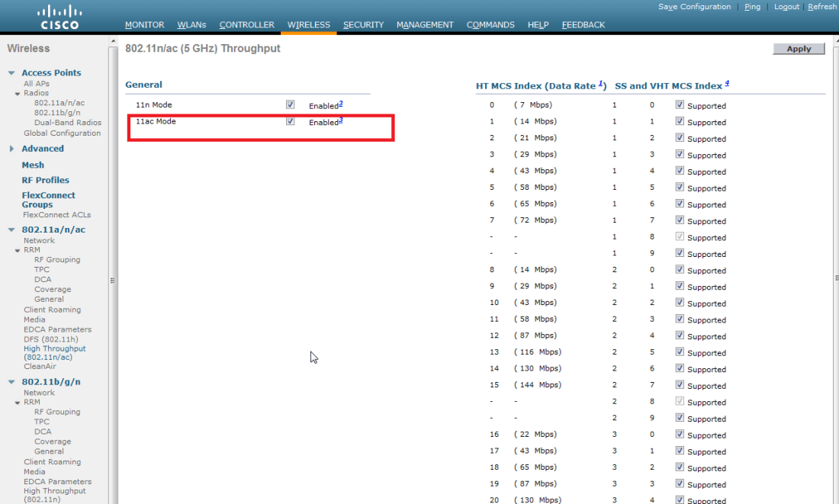This screenshot has width=839, height=504.
Task: Click the Cisco logo
Action: coord(59,17)
